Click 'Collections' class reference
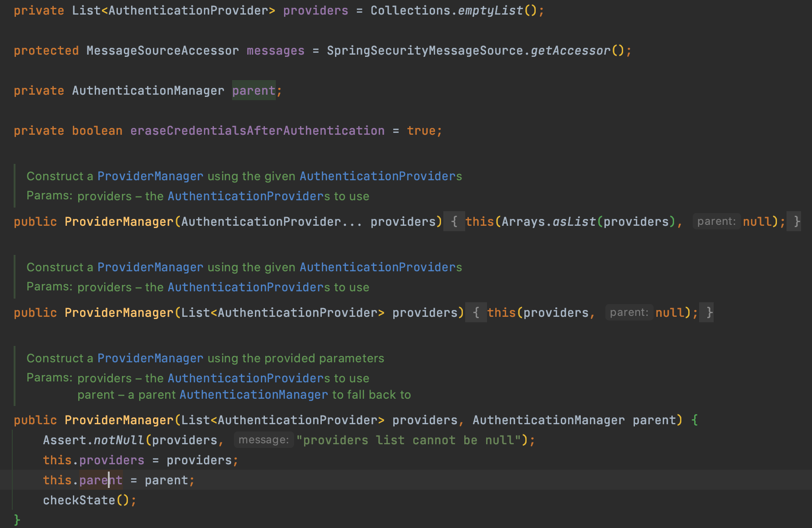 [410, 10]
